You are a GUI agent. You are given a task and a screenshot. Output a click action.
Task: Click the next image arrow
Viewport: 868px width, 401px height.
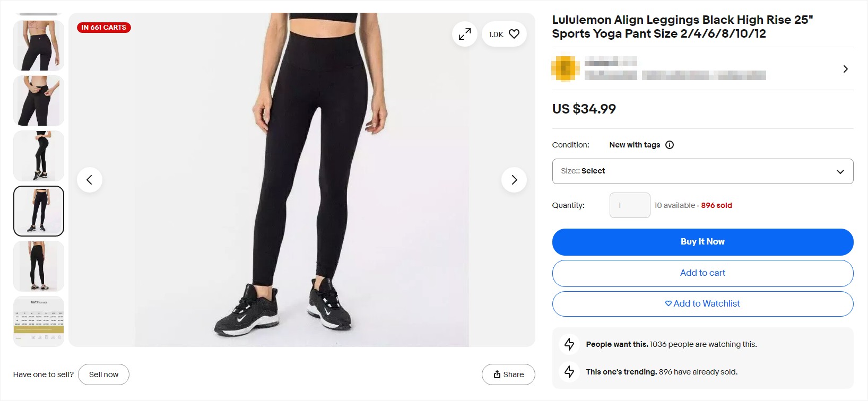point(514,179)
